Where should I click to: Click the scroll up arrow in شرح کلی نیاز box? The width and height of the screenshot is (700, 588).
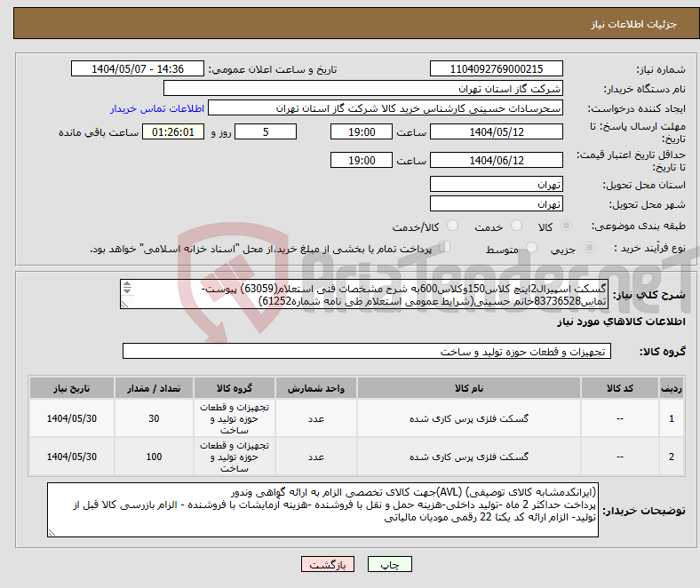127,285
